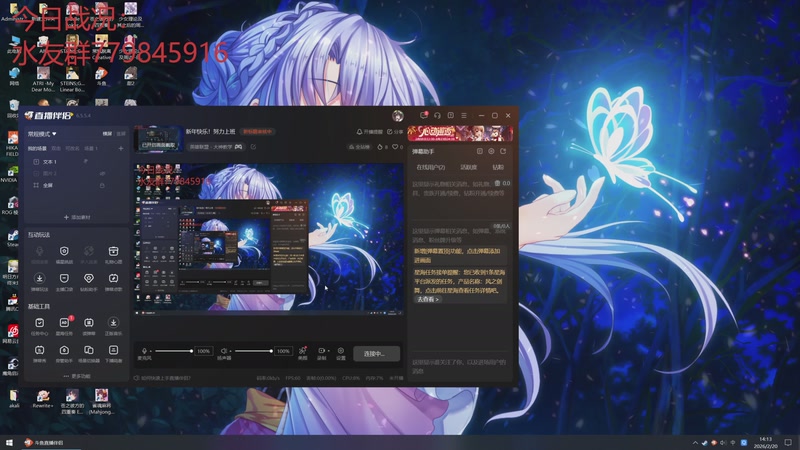Open the microphone device dropdown arrow
The height and width of the screenshot is (450, 800).
[151, 351]
